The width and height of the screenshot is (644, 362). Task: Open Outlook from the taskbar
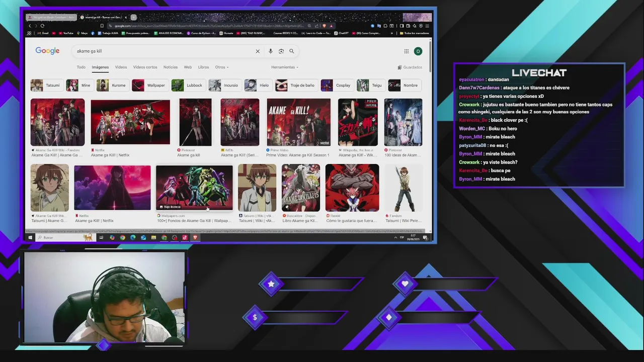click(143, 238)
